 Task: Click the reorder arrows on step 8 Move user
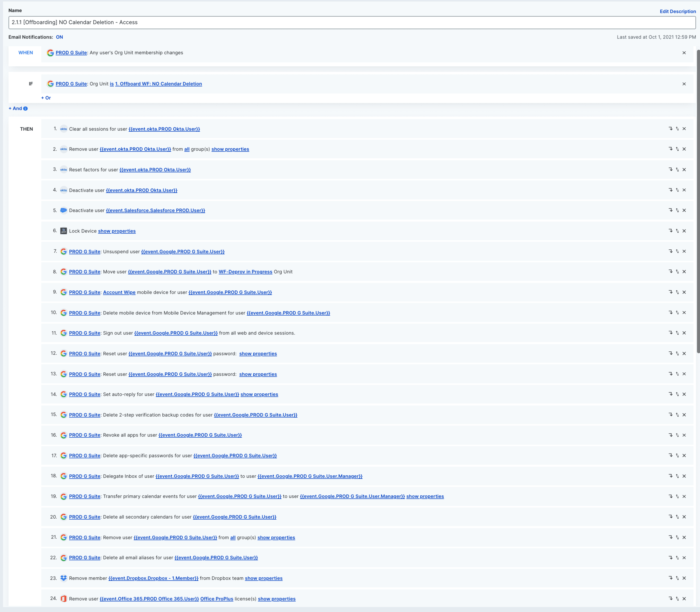point(677,272)
